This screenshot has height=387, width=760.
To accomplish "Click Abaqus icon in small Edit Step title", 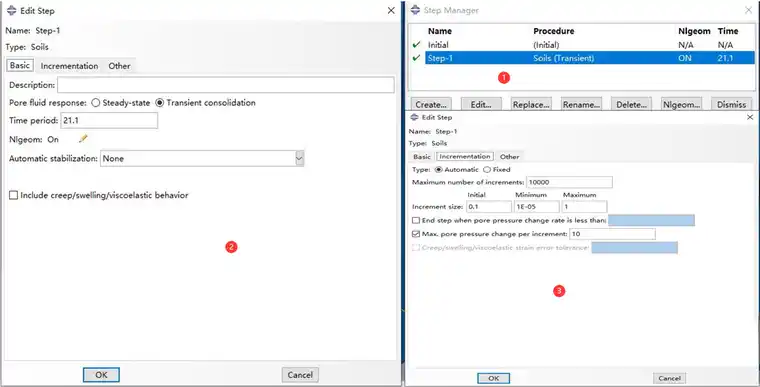I will pyautogui.click(x=414, y=117).
